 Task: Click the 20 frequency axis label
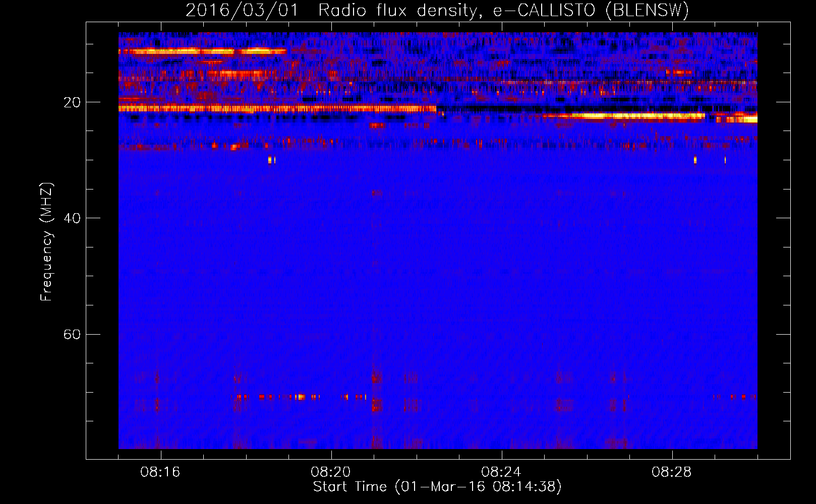point(72,102)
